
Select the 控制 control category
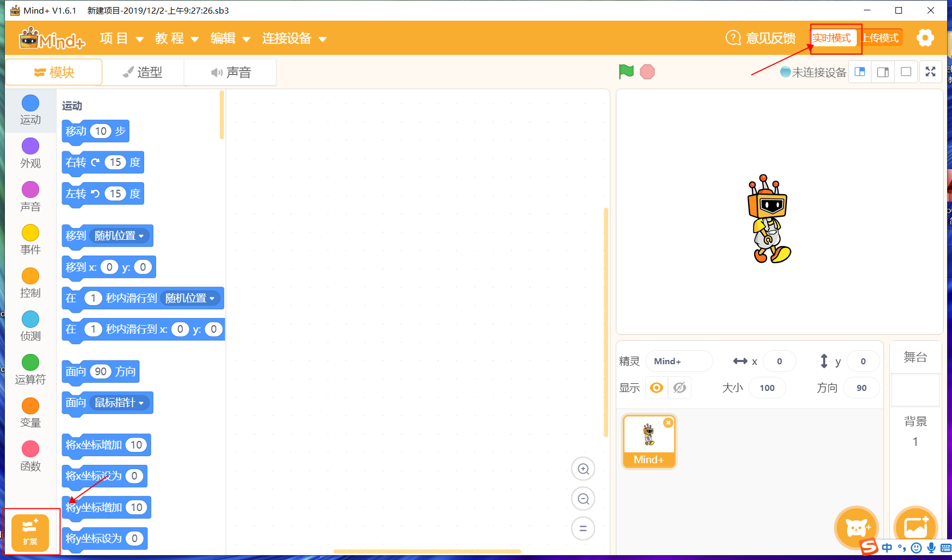pyautogui.click(x=30, y=283)
